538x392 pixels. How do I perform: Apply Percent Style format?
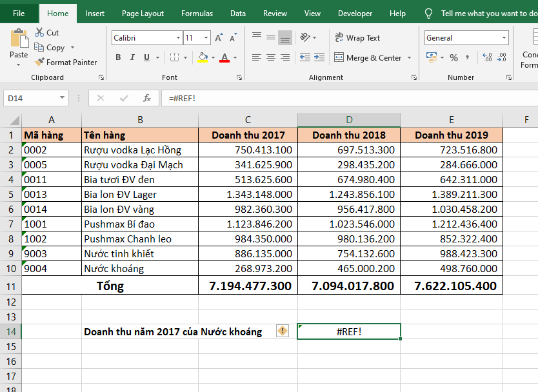point(453,58)
